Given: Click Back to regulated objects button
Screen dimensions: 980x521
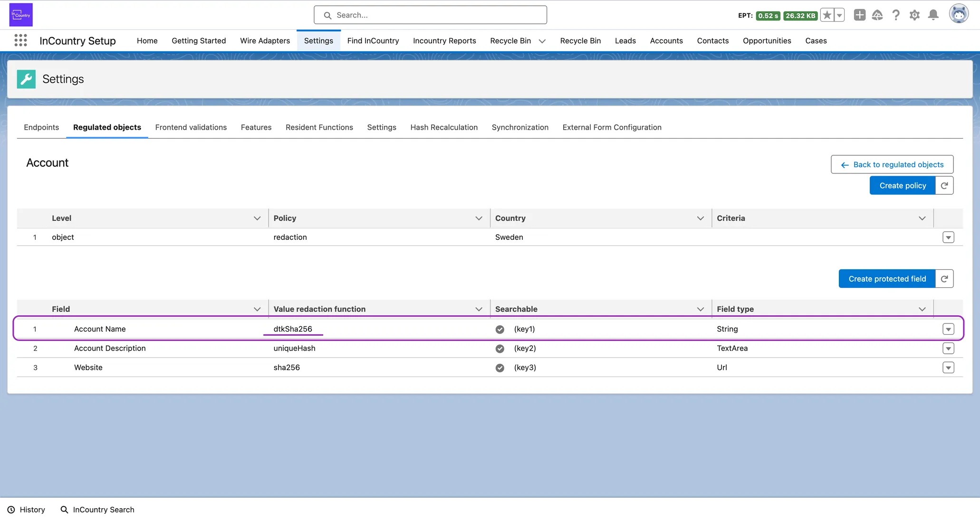Looking at the screenshot, I should tap(892, 164).
